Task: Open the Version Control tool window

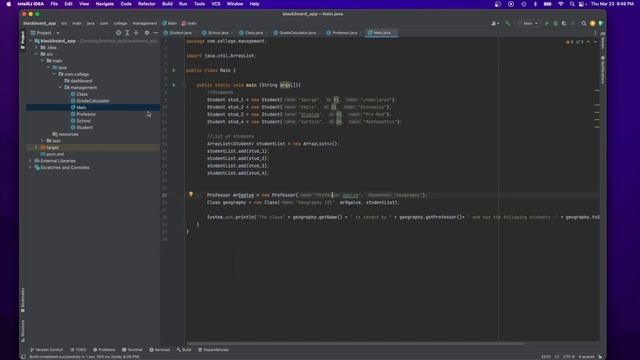Action: [x=46, y=350]
